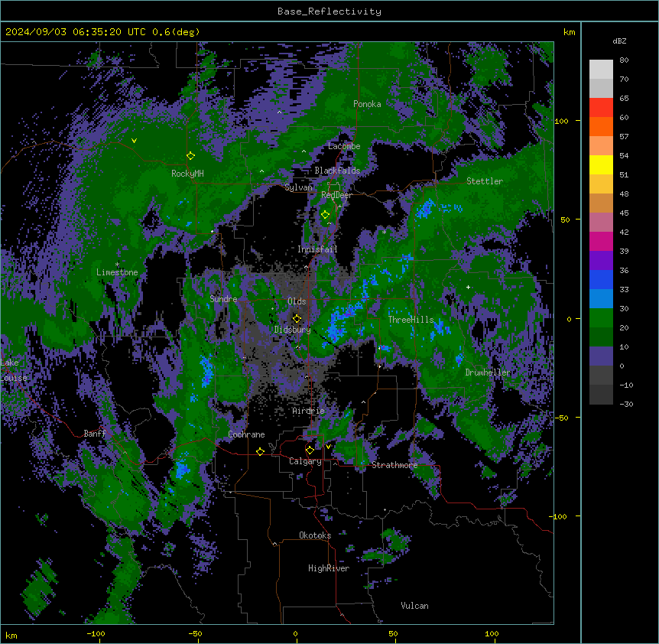The image size is (659, 644).
Task: Select the blue swatch between 36 and 33 dBZ
Action: pos(601,280)
